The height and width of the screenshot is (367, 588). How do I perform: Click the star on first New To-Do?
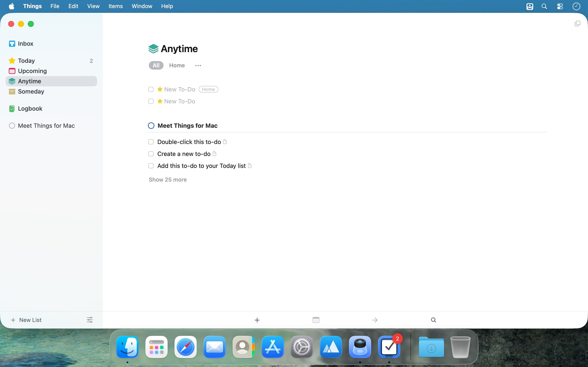pyautogui.click(x=160, y=89)
